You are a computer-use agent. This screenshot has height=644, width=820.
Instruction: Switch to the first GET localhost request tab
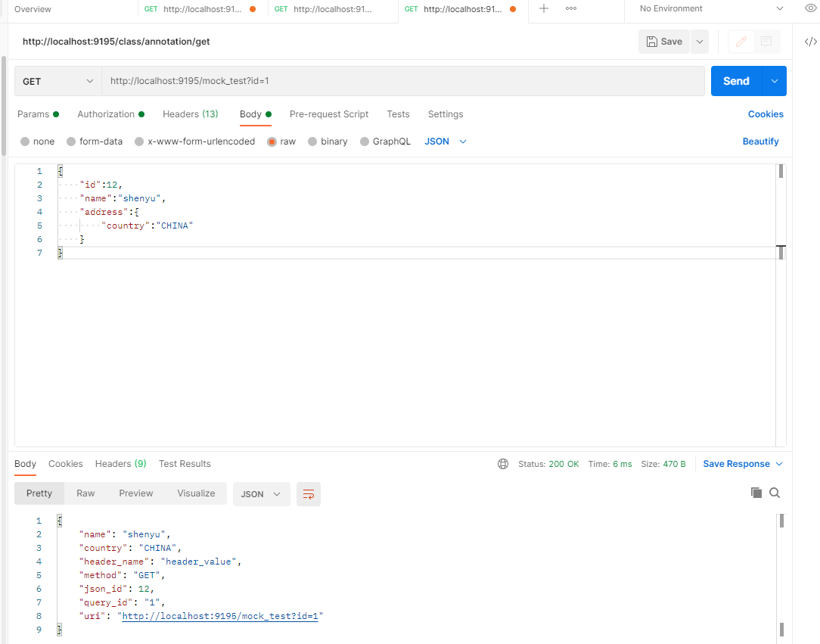(202, 9)
